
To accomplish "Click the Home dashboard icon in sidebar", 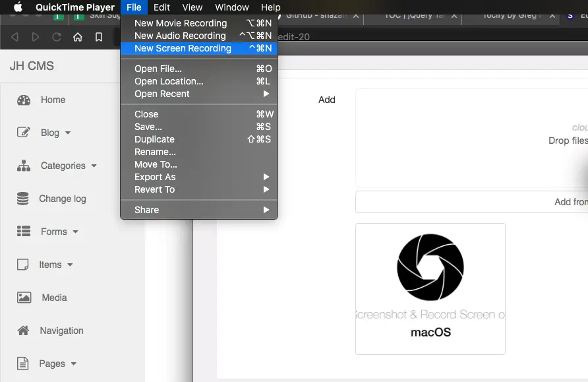I will pyautogui.click(x=24, y=100).
